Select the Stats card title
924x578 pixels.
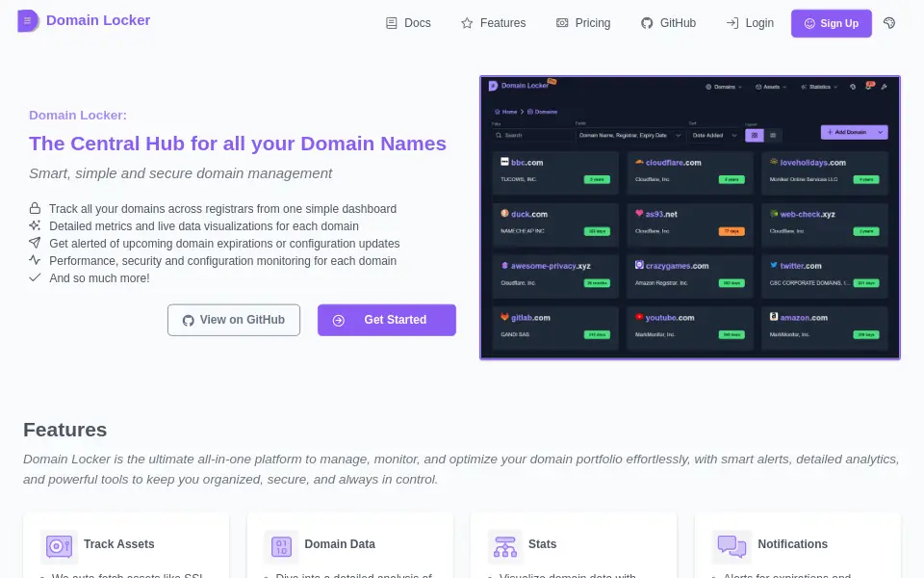pyautogui.click(x=542, y=544)
